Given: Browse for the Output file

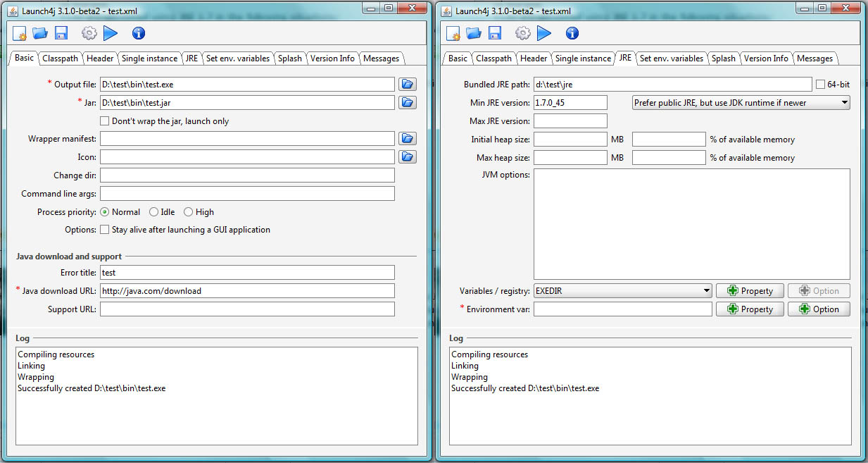Looking at the screenshot, I should pyautogui.click(x=408, y=85).
